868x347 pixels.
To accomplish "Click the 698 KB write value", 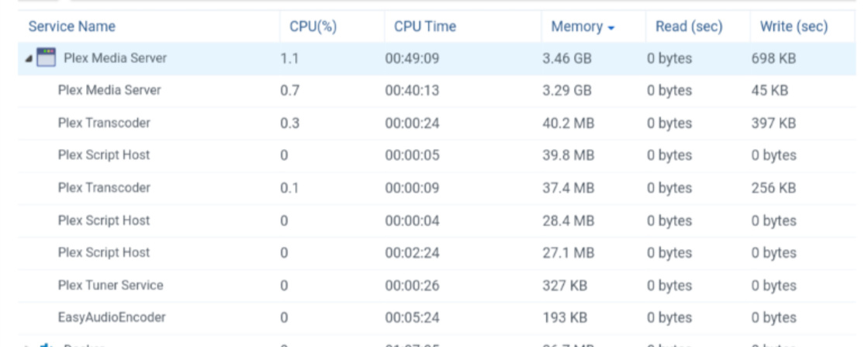I will (x=773, y=57).
